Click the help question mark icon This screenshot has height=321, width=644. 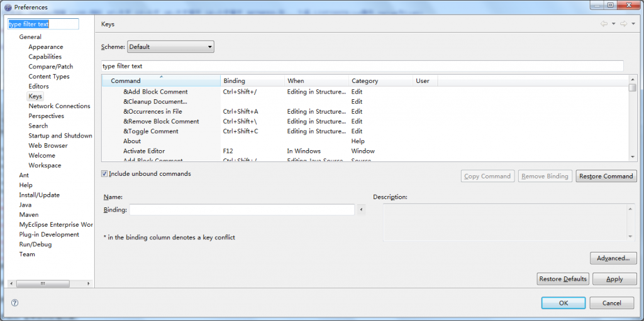pyautogui.click(x=15, y=303)
